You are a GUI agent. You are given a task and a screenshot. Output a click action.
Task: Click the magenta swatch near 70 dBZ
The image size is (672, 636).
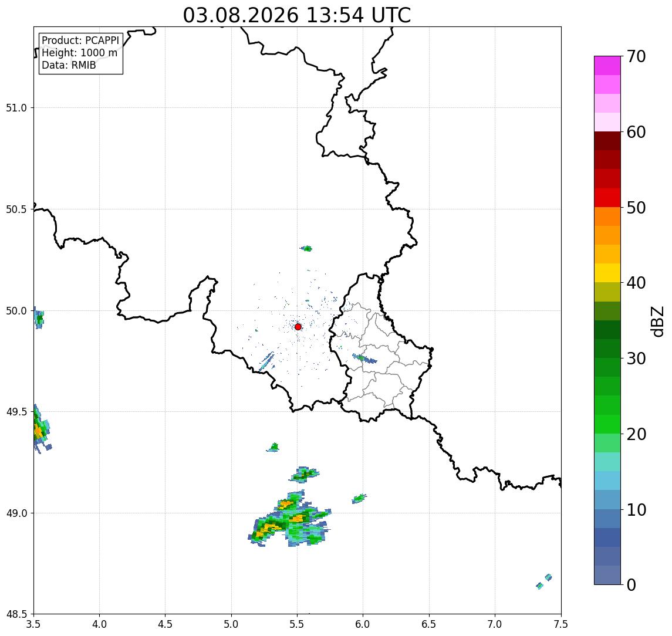607,66
